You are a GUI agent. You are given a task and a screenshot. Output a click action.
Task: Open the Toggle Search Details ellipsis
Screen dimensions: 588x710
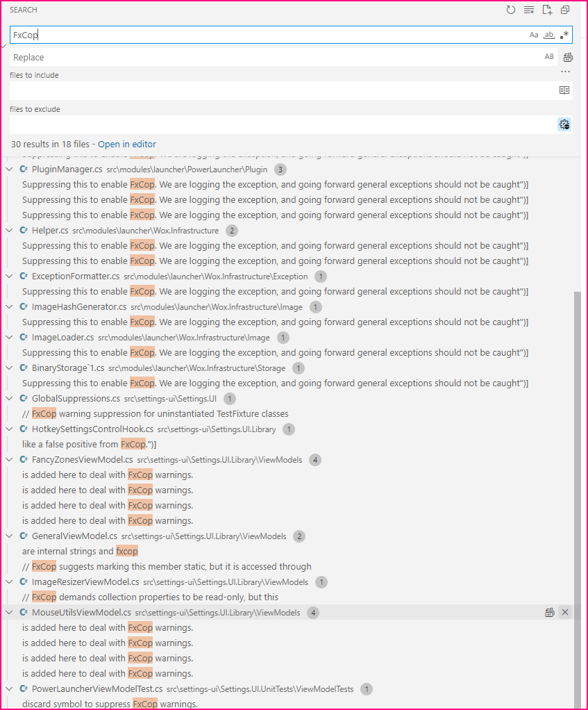564,71
